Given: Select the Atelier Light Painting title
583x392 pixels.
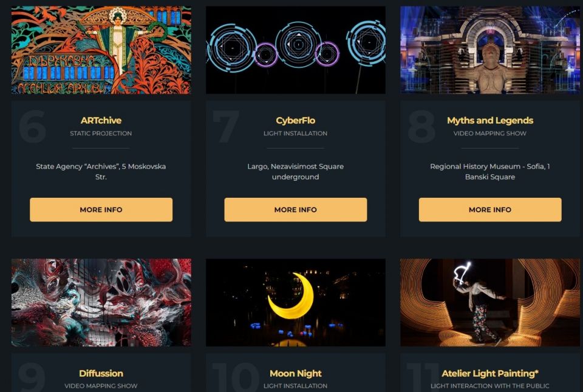Looking at the screenshot, I should tap(490, 373).
